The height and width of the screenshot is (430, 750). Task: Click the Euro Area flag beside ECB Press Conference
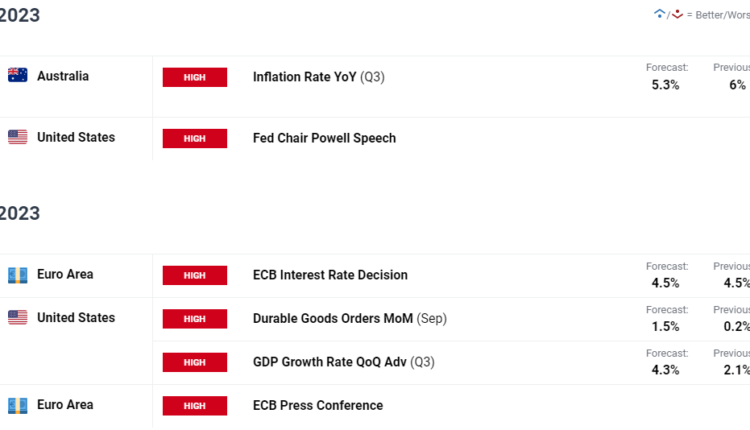point(17,405)
